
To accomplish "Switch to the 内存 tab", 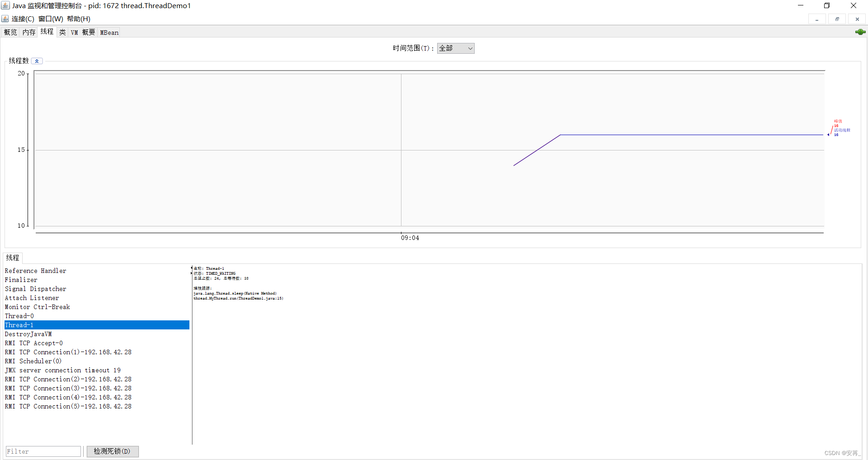I will [29, 33].
